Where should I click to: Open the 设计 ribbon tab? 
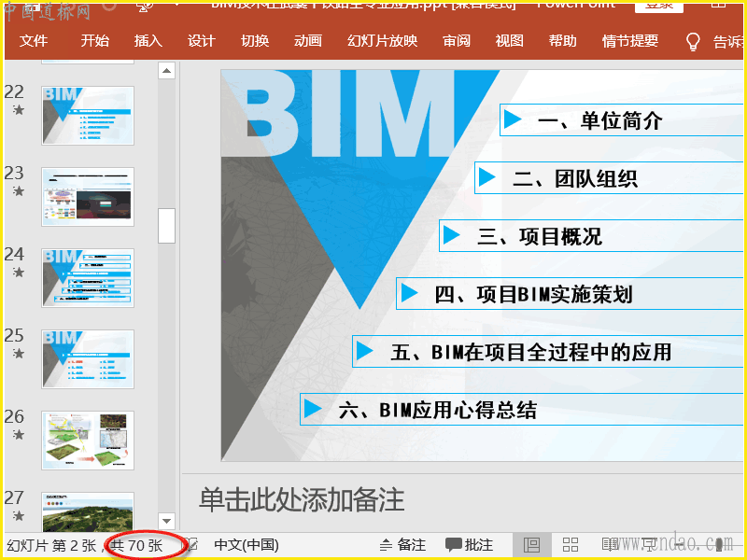201,41
